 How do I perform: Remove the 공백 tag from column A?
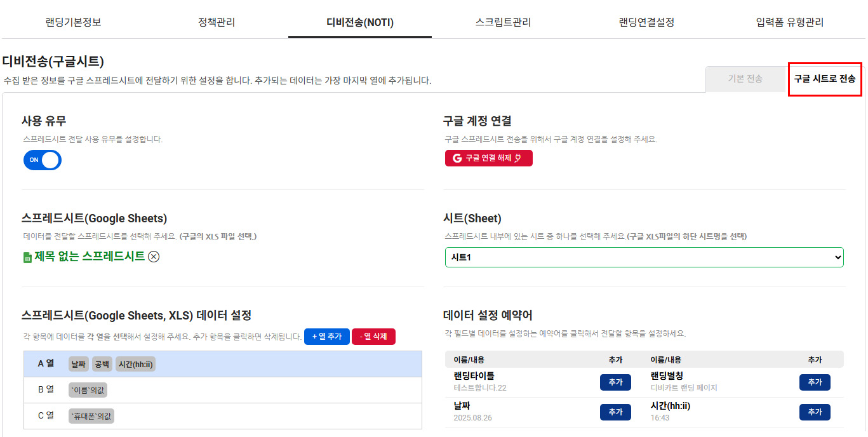pos(102,364)
